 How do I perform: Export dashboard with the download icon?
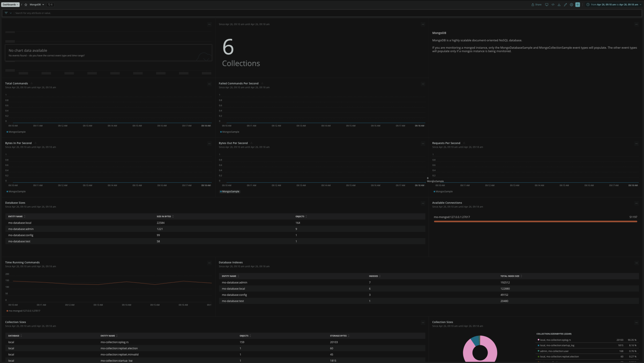coord(559,4)
